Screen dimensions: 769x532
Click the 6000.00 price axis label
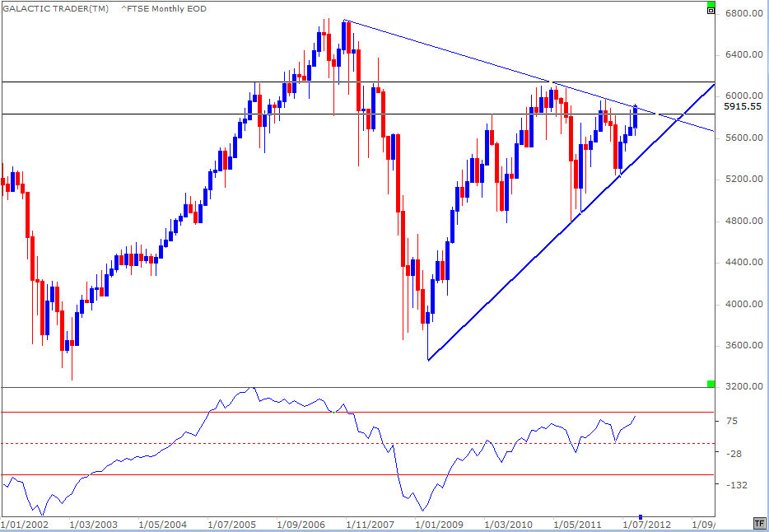point(743,96)
